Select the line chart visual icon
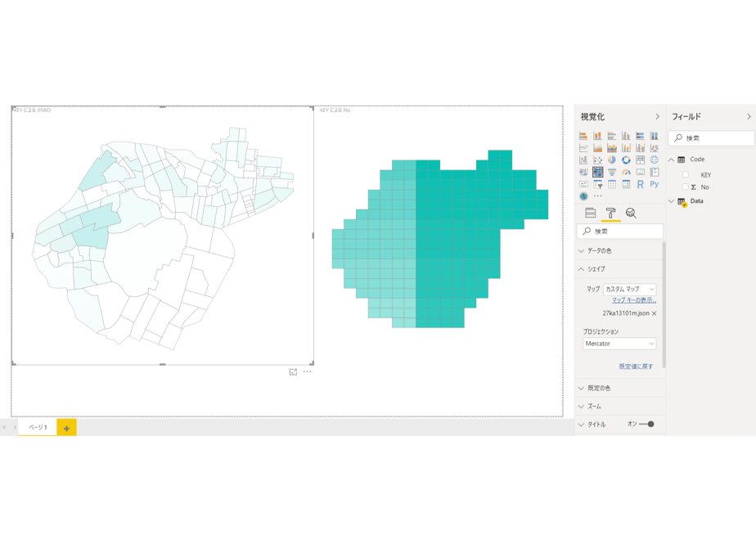Image resolution: width=756 pixels, height=540 pixels. [583, 148]
